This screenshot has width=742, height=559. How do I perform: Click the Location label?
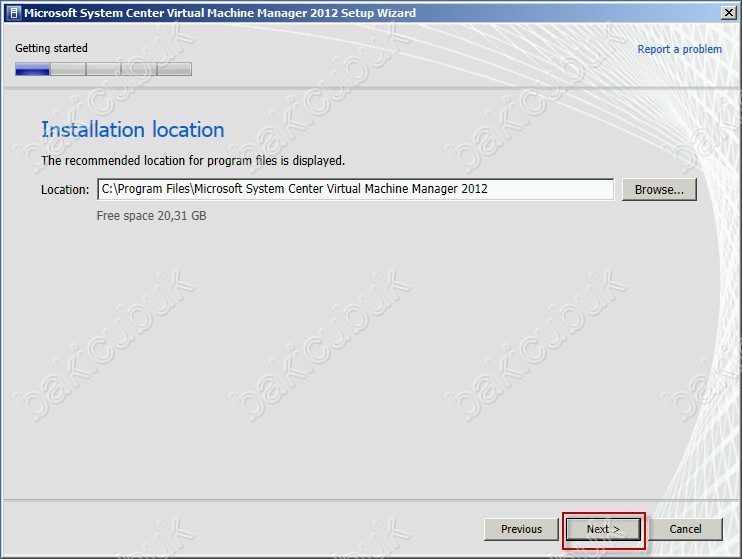point(65,190)
